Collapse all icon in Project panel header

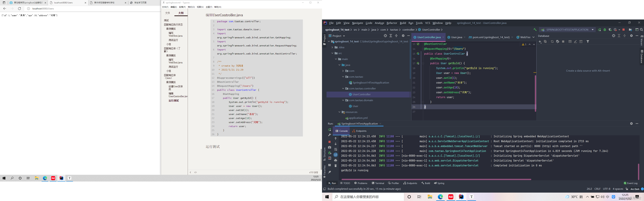point(396,36)
